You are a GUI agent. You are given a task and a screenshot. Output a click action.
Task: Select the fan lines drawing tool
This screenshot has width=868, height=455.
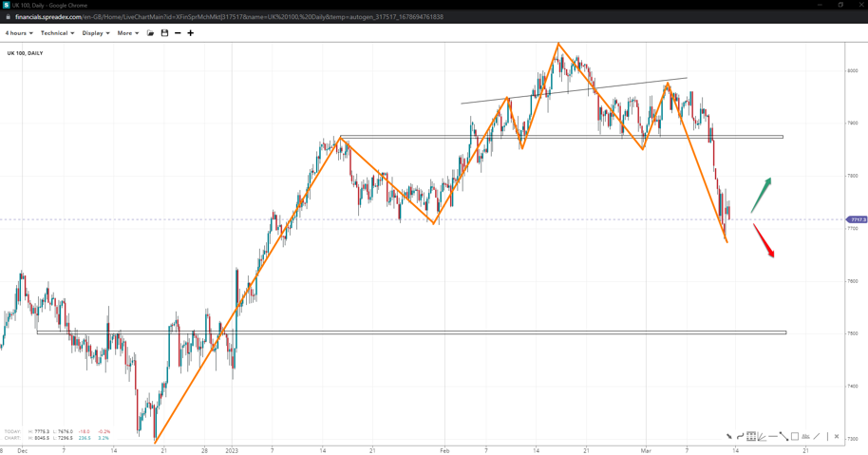point(762,437)
